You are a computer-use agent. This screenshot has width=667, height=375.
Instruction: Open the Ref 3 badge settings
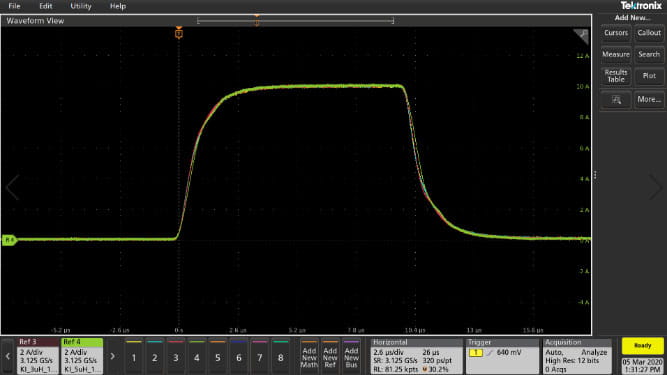(x=37, y=356)
